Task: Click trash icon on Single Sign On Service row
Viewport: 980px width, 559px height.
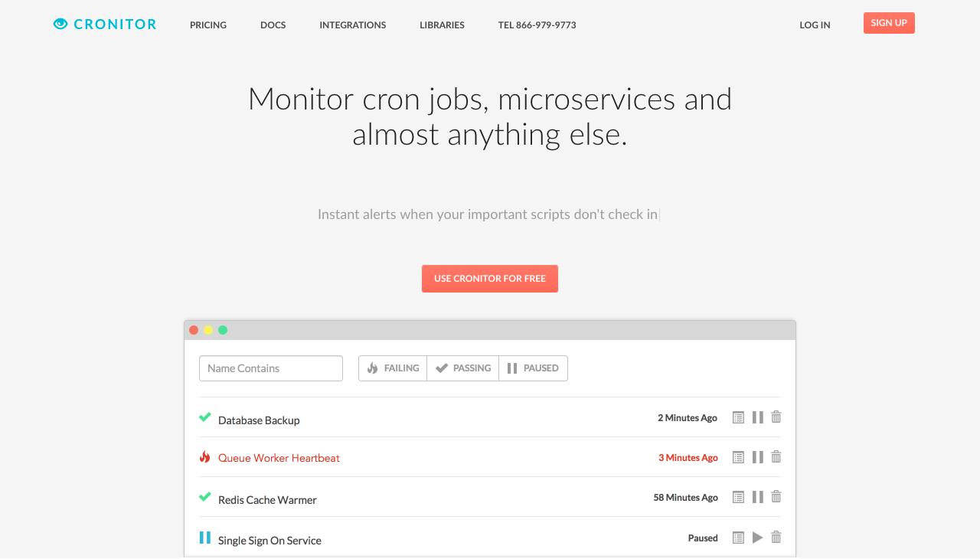Action: pos(776,538)
